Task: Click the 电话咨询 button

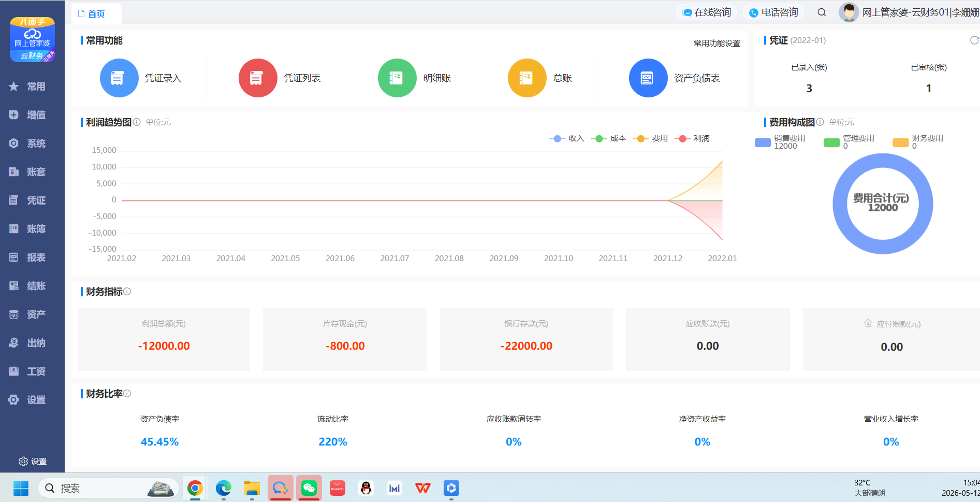Action: [773, 12]
